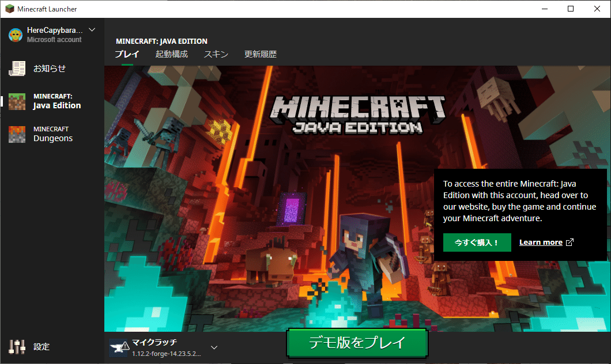
Task: Click the Minecraft Launcher title bar icon
Action: 9,9
